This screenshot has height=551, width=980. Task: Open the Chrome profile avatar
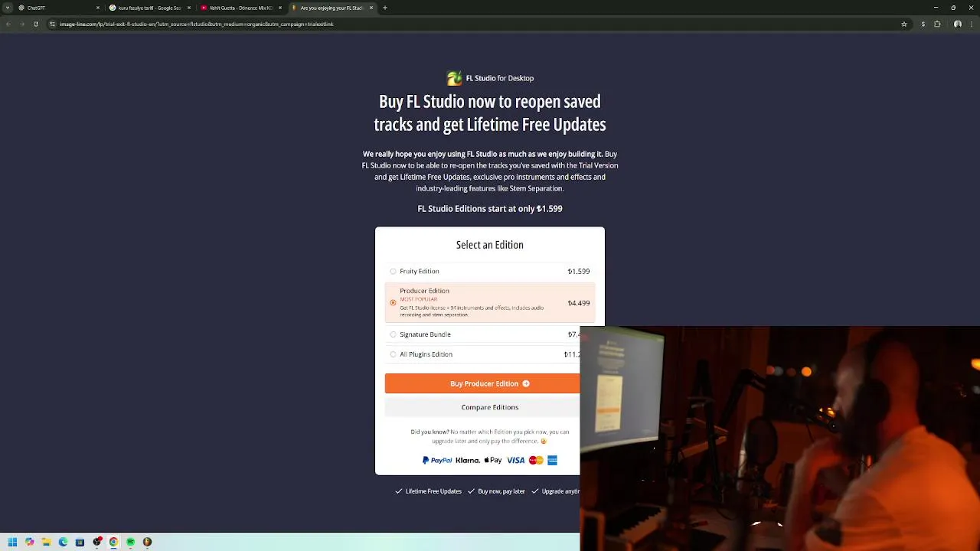pos(957,24)
